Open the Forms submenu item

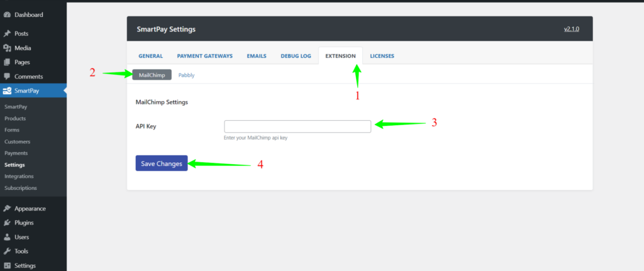[x=12, y=130]
